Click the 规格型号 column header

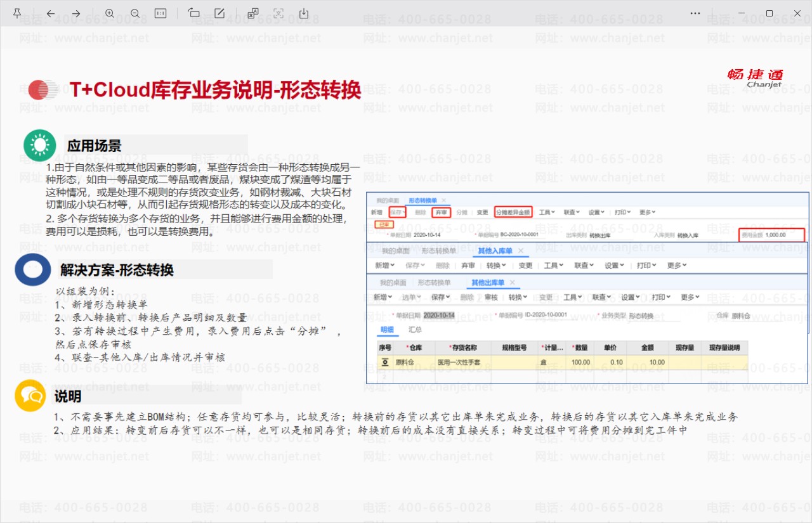click(514, 348)
